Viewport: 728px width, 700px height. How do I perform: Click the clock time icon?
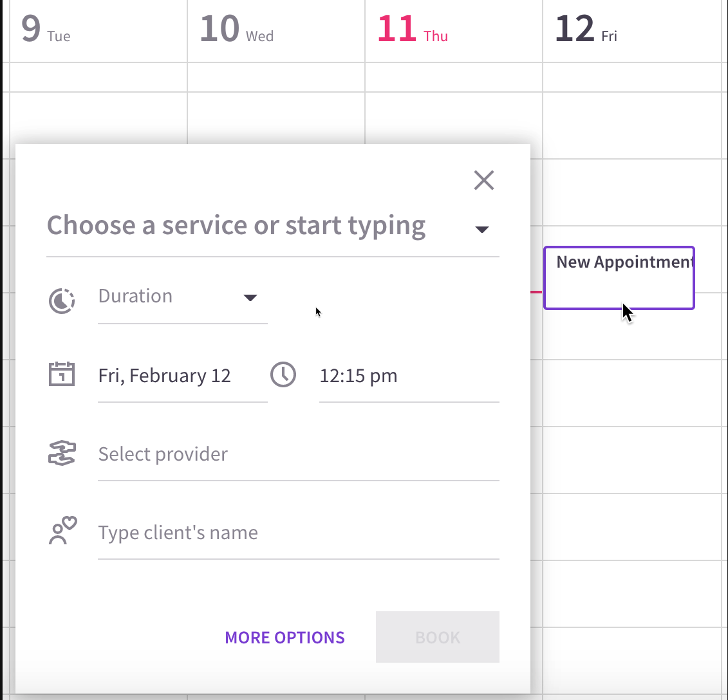click(x=283, y=374)
